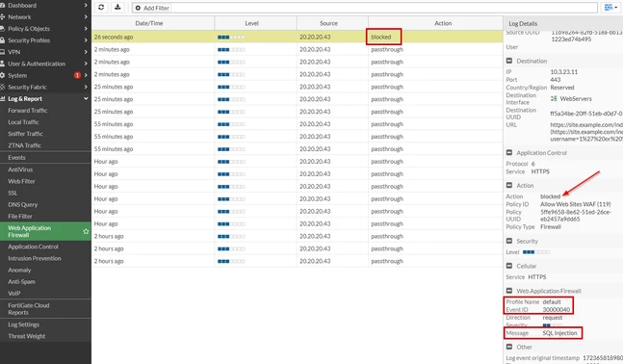Select Web Application Firewall in sidebar
Image resolution: width=623 pixels, height=364 pixels.
click(45, 231)
